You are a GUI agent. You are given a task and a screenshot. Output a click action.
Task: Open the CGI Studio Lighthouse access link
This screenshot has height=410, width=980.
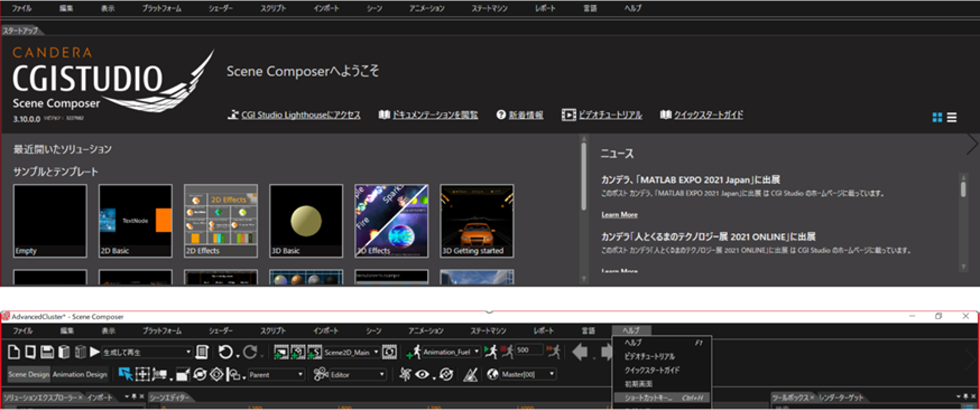pyautogui.click(x=300, y=115)
